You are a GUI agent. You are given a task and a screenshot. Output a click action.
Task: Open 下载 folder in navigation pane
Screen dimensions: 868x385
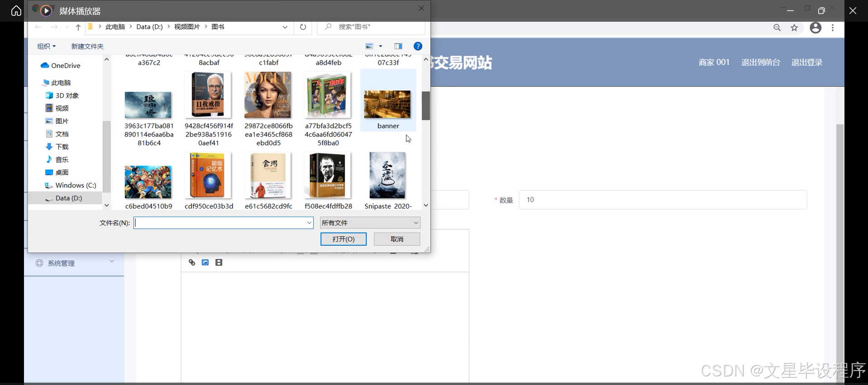pyautogui.click(x=57, y=147)
